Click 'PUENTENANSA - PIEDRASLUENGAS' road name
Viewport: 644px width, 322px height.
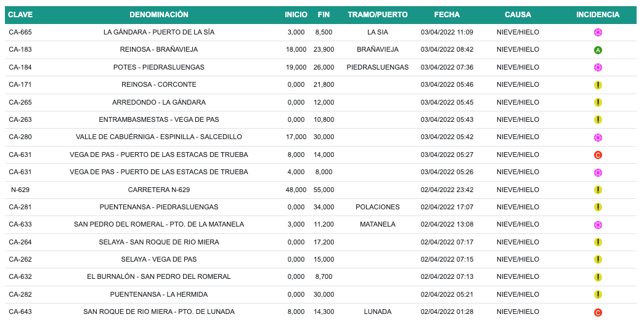(x=159, y=207)
